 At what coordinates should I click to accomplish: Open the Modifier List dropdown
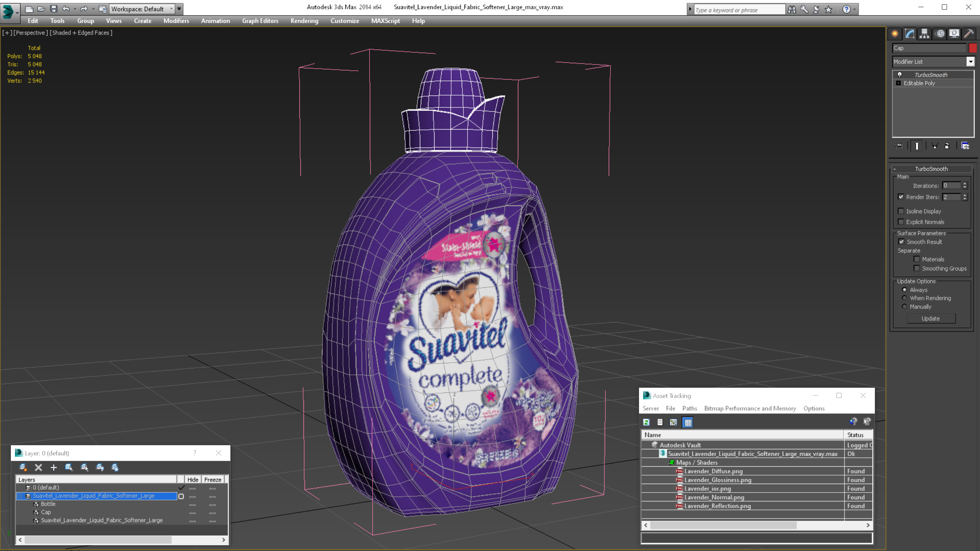(970, 62)
